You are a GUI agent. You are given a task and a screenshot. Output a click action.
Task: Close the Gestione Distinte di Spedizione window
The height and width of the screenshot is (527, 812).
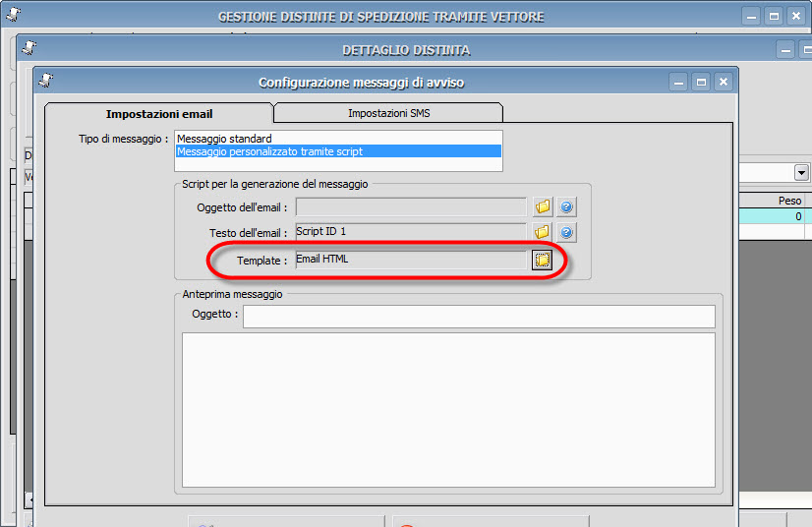[796, 17]
